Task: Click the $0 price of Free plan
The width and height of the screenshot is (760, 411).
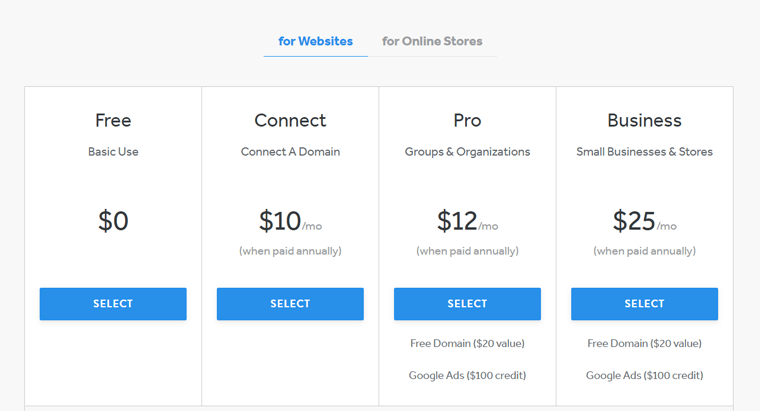Action: (113, 221)
